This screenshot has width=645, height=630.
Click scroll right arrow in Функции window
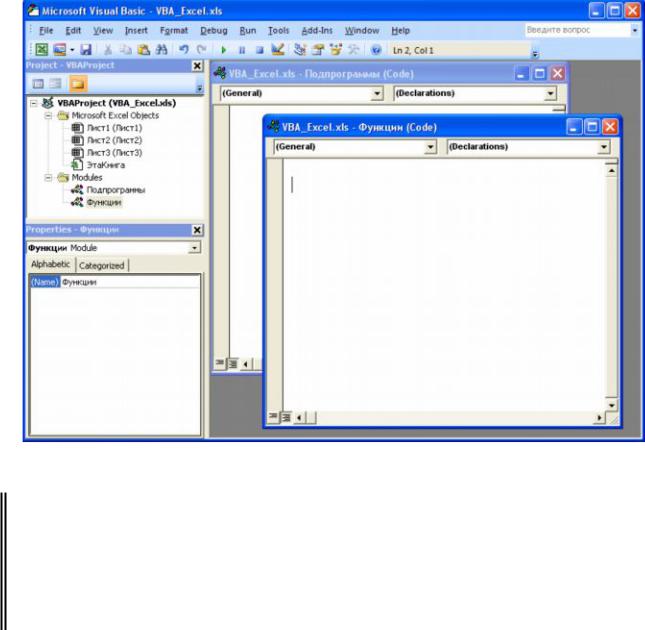pyautogui.click(x=599, y=418)
